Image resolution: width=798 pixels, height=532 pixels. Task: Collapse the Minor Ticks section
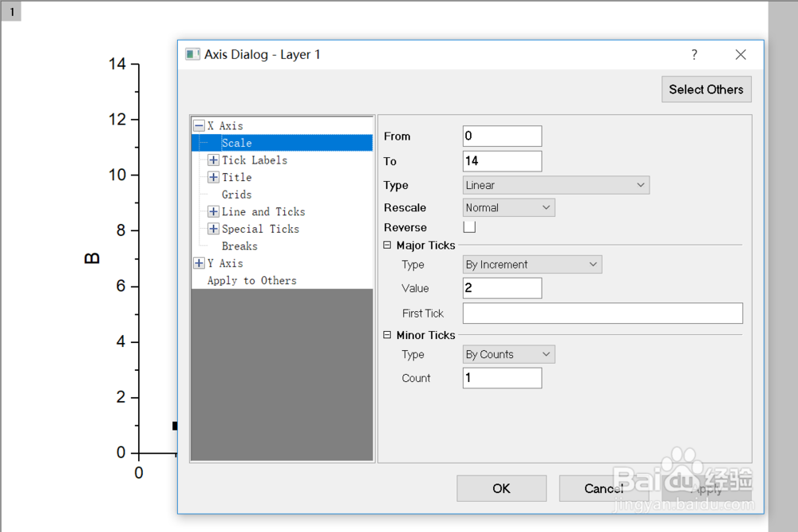[387, 335]
